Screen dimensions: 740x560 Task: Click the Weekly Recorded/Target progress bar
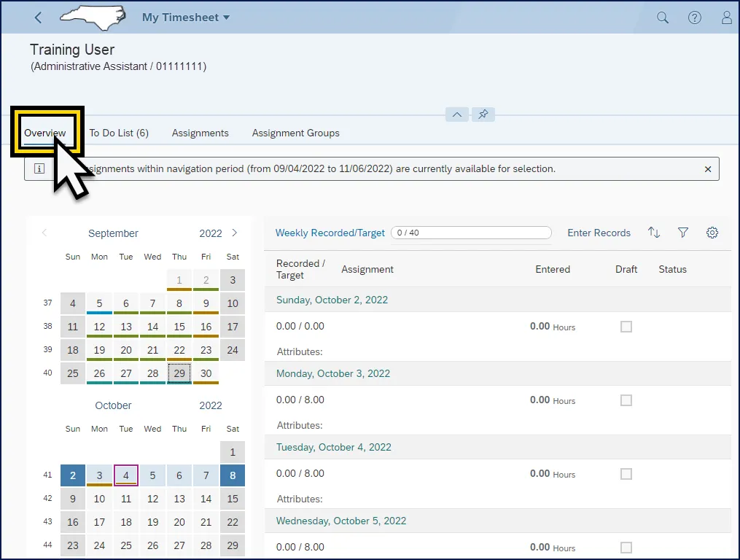[x=471, y=233]
